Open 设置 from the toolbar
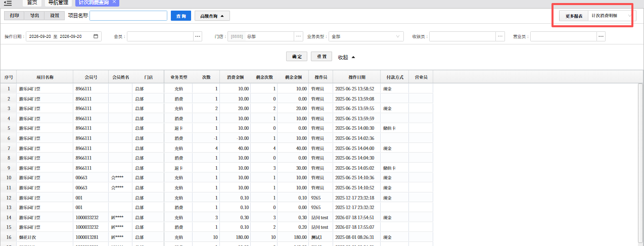 tap(55, 16)
